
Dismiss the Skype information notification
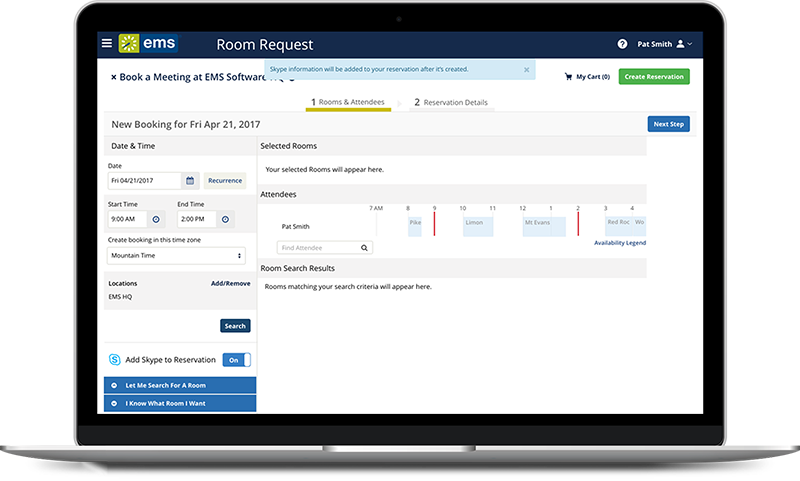pos(527,70)
